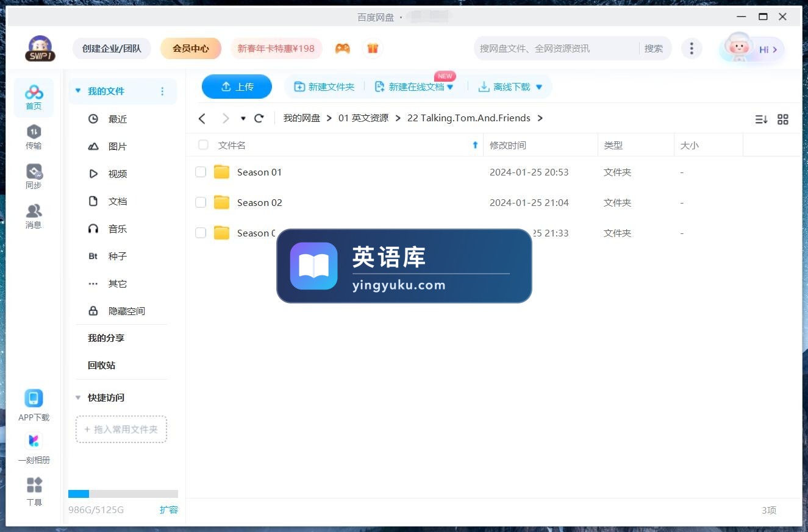The image size is (808, 532).
Task: Open the navigation history dropdown arrow
Action: click(x=243, y=118)
